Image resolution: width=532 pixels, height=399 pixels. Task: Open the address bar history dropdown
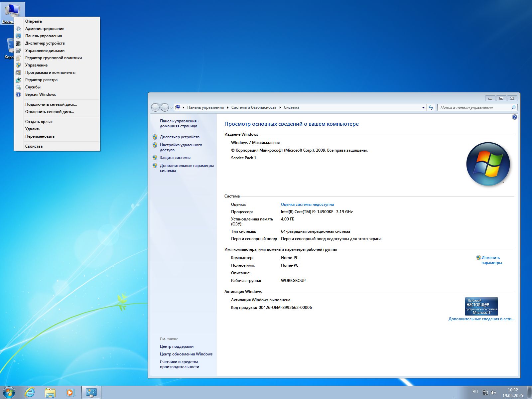point(423,107)
